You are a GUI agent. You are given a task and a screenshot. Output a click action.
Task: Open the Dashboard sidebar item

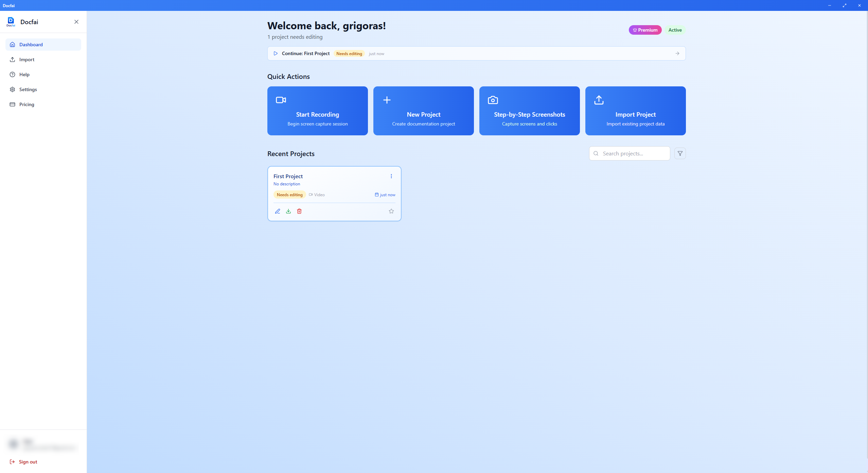click(x=43, y=45)
